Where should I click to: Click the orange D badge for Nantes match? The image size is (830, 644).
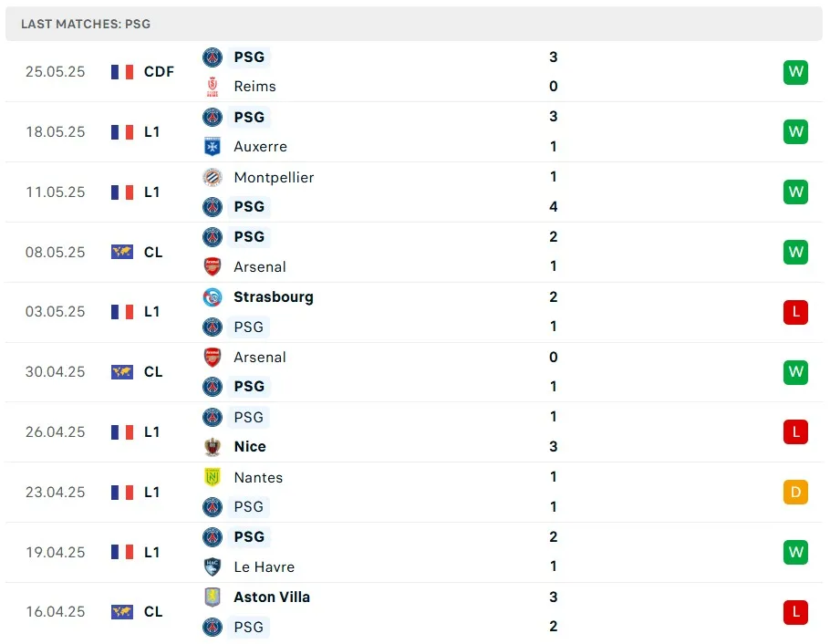pos(795,492)
